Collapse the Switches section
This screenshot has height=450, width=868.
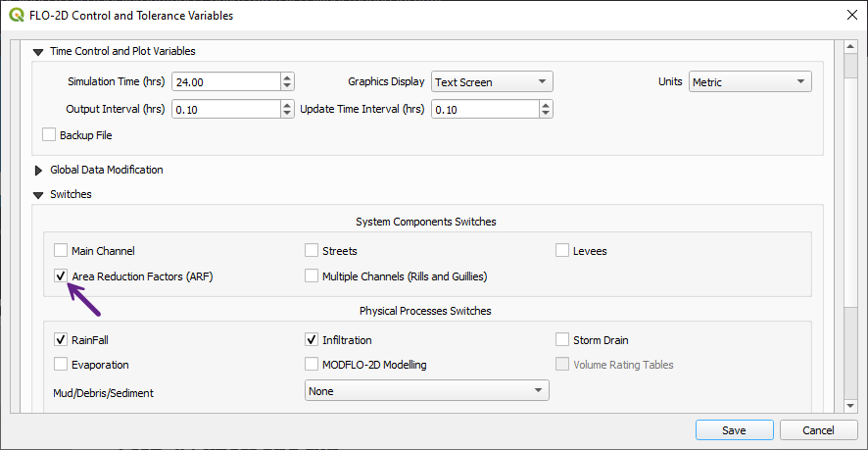[x=39, y=194]
